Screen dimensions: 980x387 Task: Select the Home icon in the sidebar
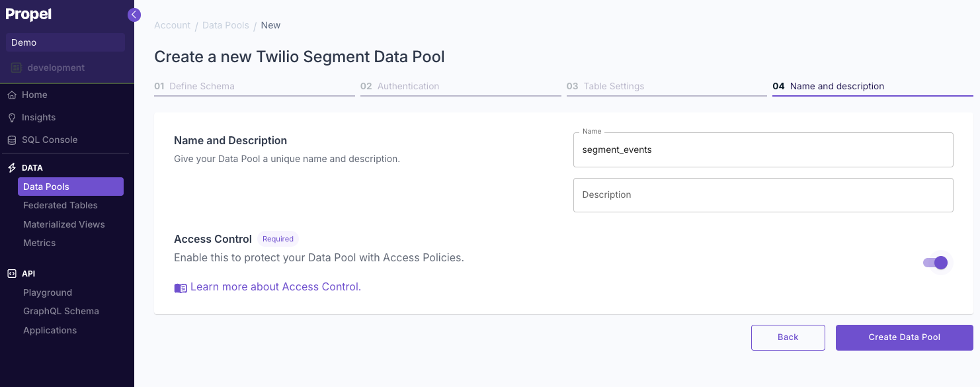(11, 95)
